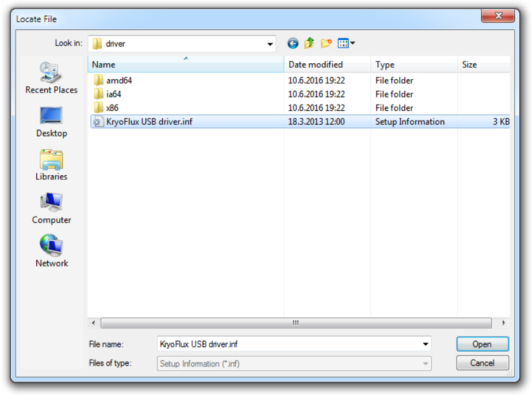Click the KryoFlux USB driver.inf file icon

(98, 122)
